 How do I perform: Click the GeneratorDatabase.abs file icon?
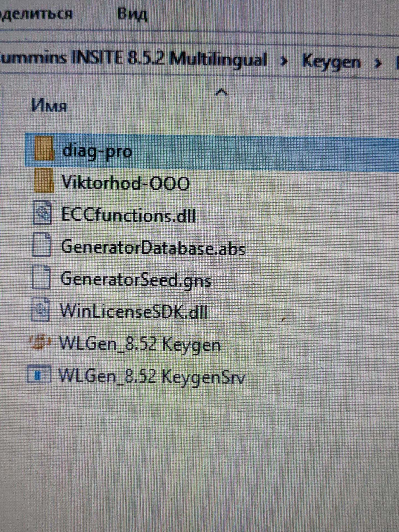click(x=42, y=245)
